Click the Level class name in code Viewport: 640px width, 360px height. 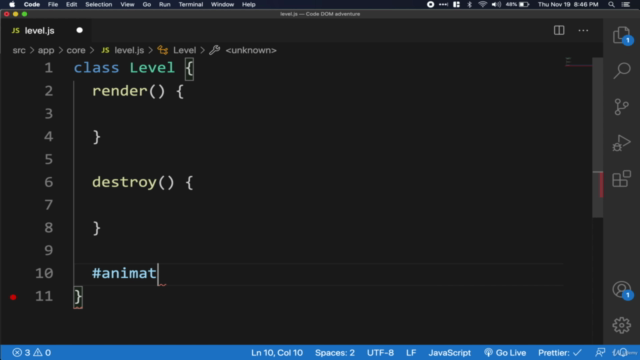point(152,68)
